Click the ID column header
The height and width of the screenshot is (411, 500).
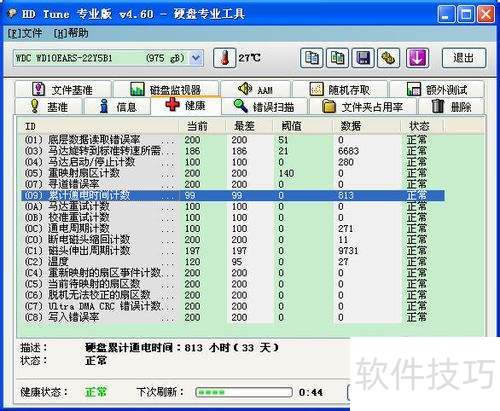[98, 126]
